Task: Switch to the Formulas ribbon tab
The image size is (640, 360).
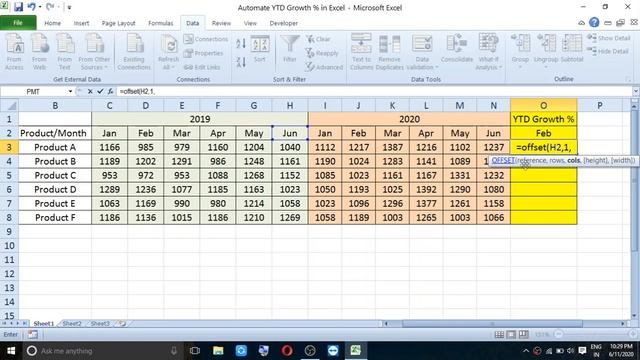Action: click(160, 23)
